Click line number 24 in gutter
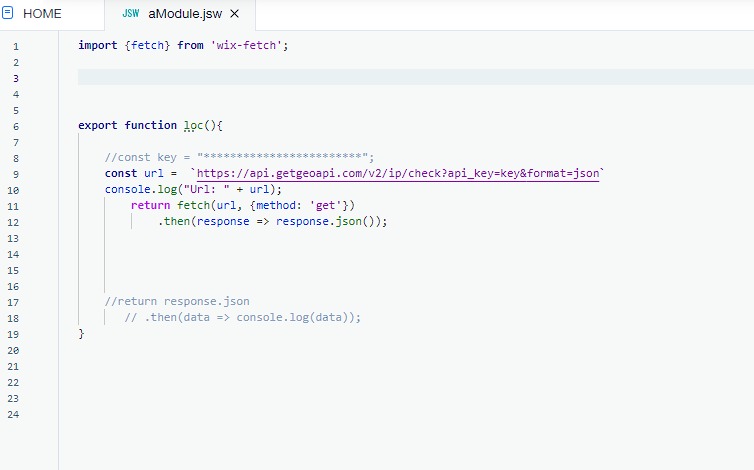Viewport: 754px width, 470px height. pos(13,415)
